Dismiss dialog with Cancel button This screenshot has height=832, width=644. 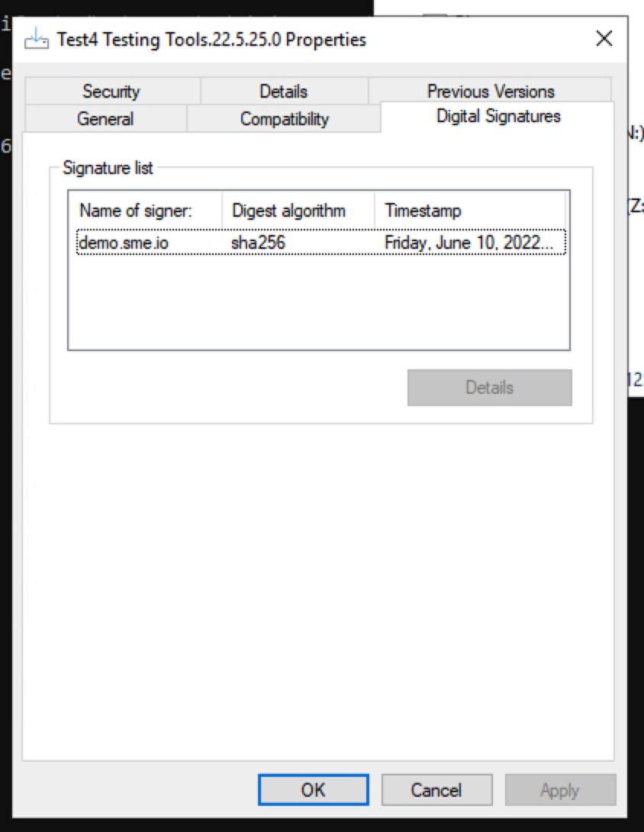436,790
